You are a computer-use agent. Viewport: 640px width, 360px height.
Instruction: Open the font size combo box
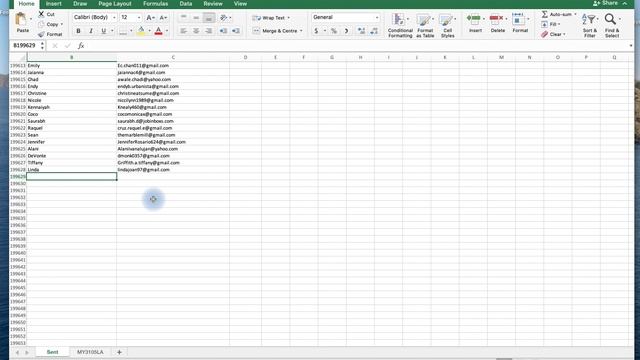coord(131,18)
